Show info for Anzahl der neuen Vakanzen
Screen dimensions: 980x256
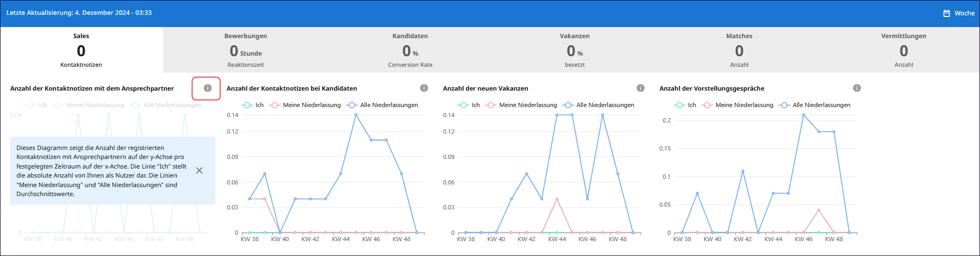click(x=640, y=88)
